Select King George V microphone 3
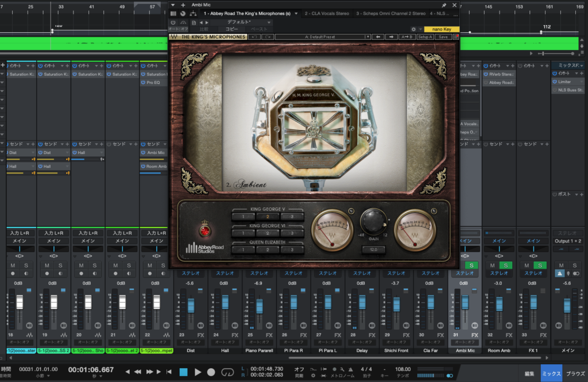Screen dimensions: 588x382 (292, 217)
